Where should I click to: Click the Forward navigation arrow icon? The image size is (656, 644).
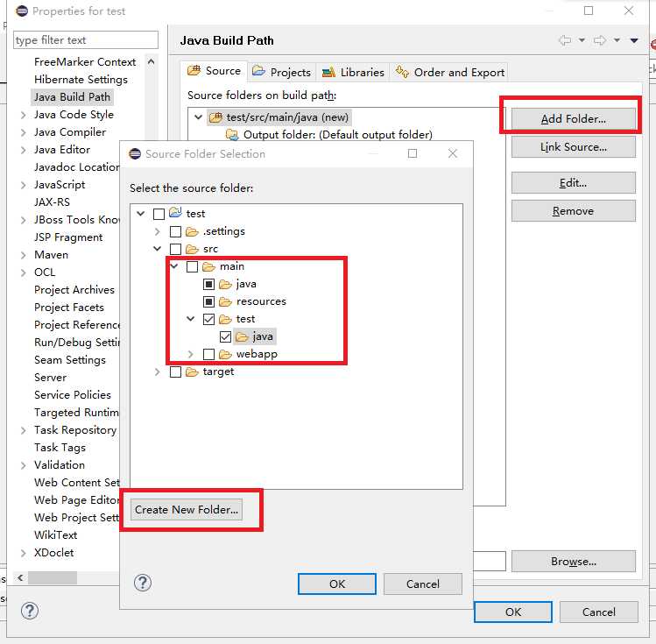[600, 40]
